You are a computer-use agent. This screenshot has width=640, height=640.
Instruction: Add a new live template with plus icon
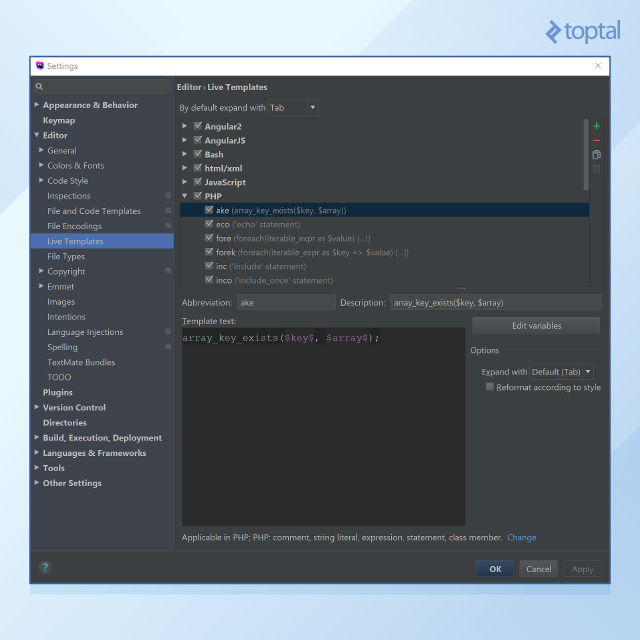click(x=596, y=126)
